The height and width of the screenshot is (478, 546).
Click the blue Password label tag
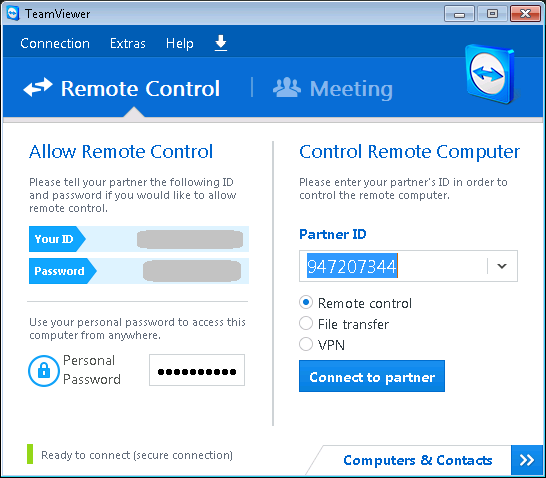(62, 271)
